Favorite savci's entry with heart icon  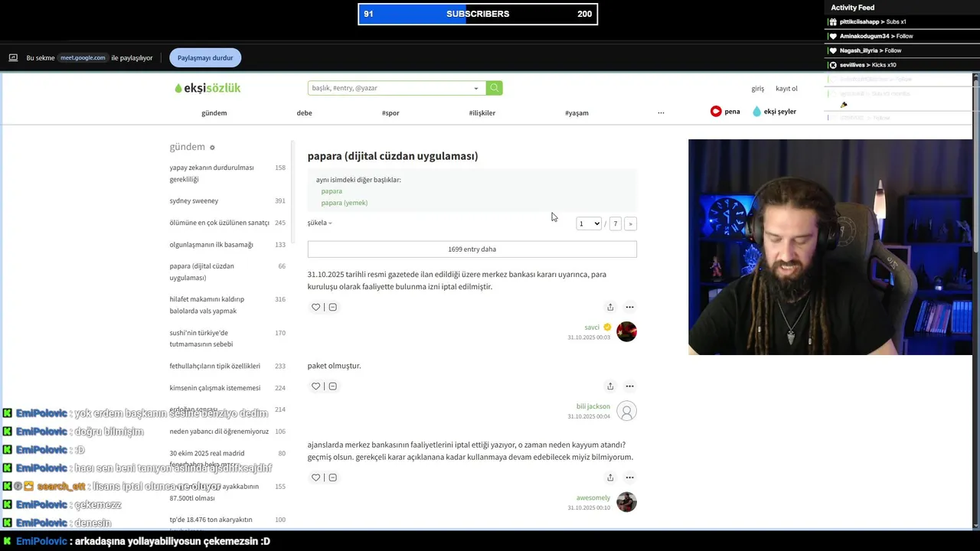coord(315,307)
